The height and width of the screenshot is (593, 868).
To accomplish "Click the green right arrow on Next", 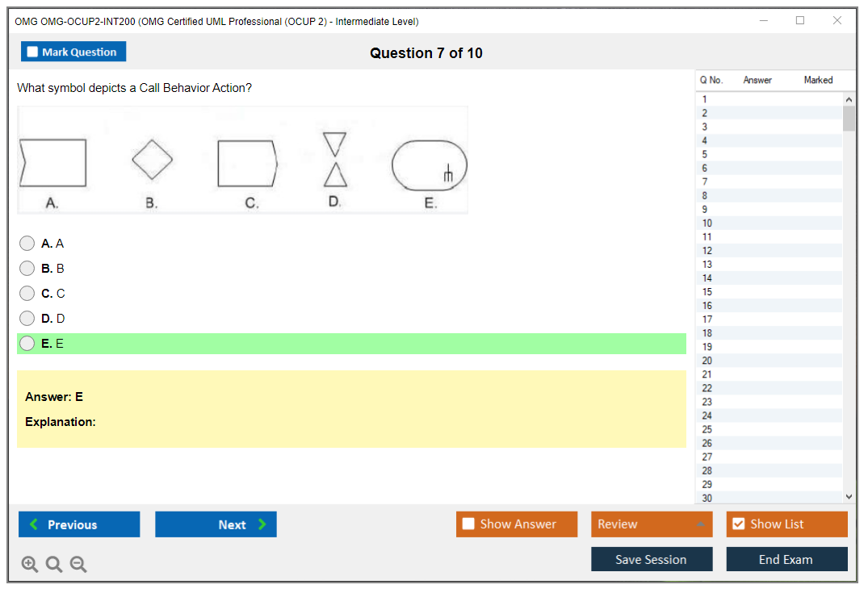I will 262,524.
